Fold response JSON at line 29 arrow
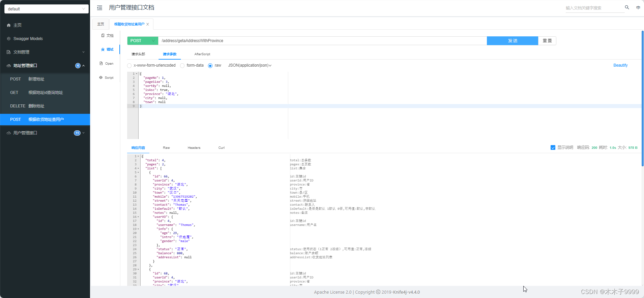 point(138,269)
